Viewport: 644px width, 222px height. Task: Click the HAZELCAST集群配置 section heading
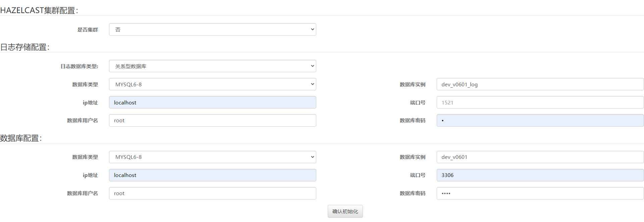tap(39, 10)
